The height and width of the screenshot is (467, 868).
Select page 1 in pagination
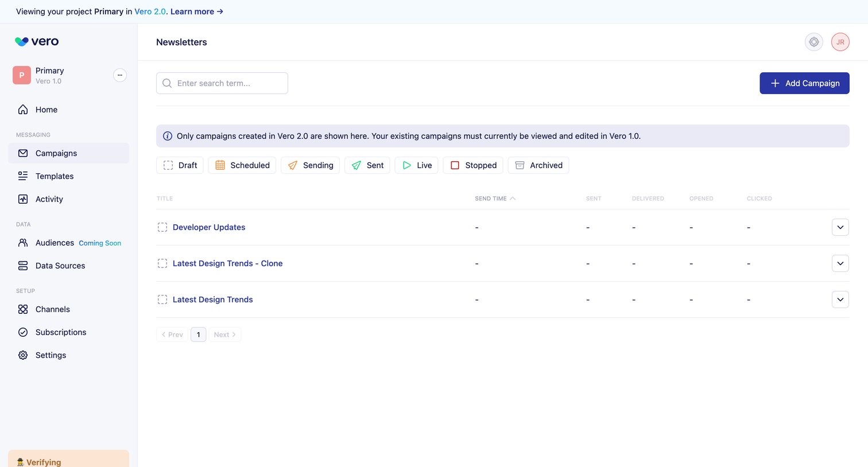click(x=199, y=334)
